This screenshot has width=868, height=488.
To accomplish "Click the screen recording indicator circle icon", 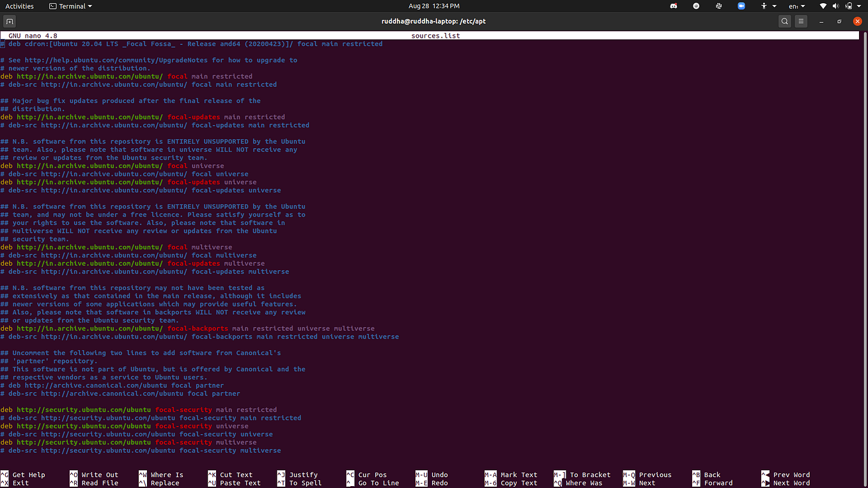I will tap(696, 6).
